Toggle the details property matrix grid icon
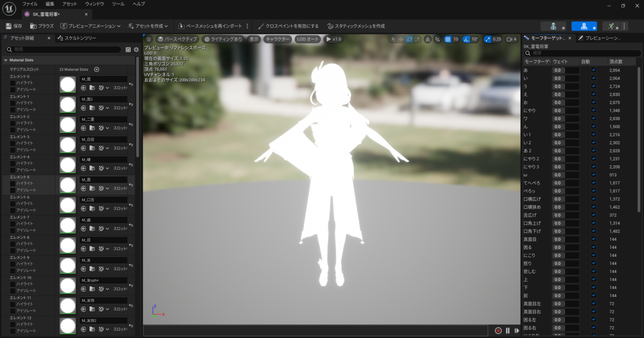 (x=128, y=49)
